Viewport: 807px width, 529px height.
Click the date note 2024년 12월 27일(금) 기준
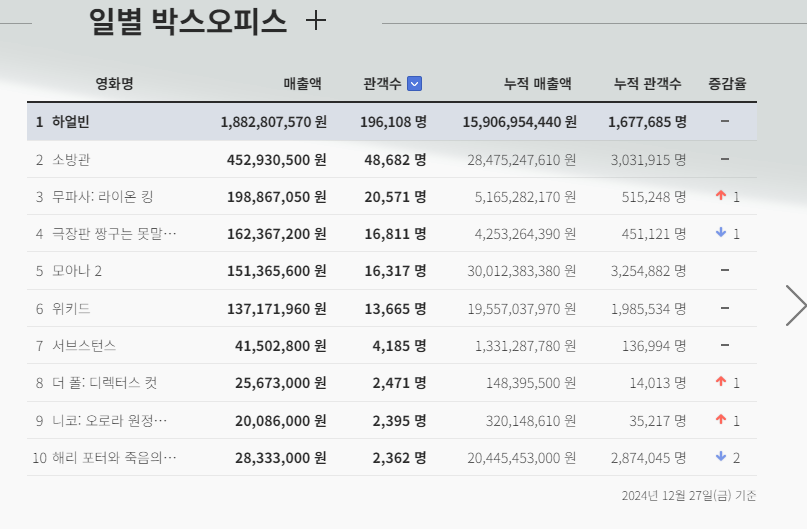point(689,496)
